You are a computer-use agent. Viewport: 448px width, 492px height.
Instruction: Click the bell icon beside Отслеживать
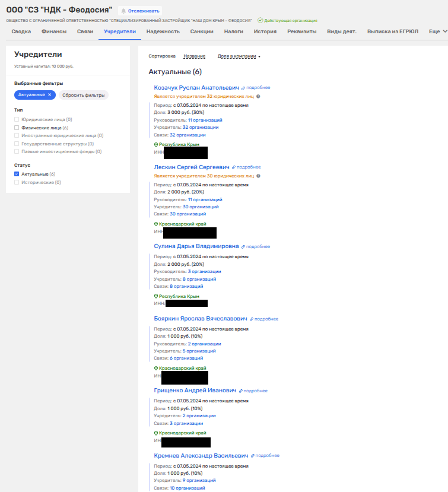(123, 11)
